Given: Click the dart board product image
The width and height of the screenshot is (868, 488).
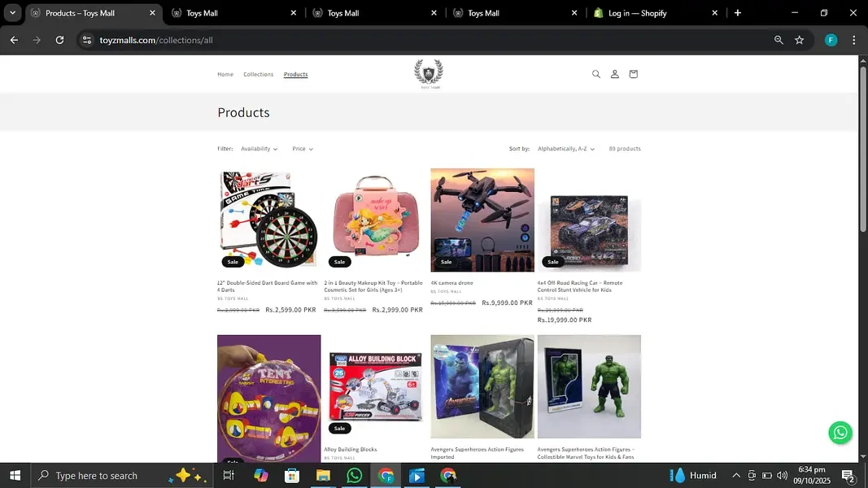Looking at the screenshot, I should tap(268, 220).
